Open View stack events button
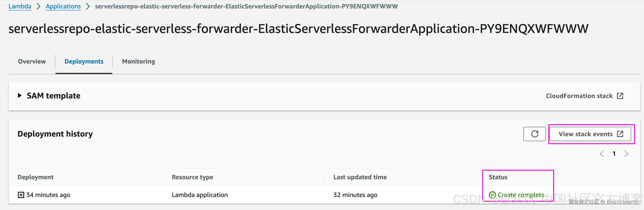The height and width of the screenshot is (210, 644). tap(590, 134)
